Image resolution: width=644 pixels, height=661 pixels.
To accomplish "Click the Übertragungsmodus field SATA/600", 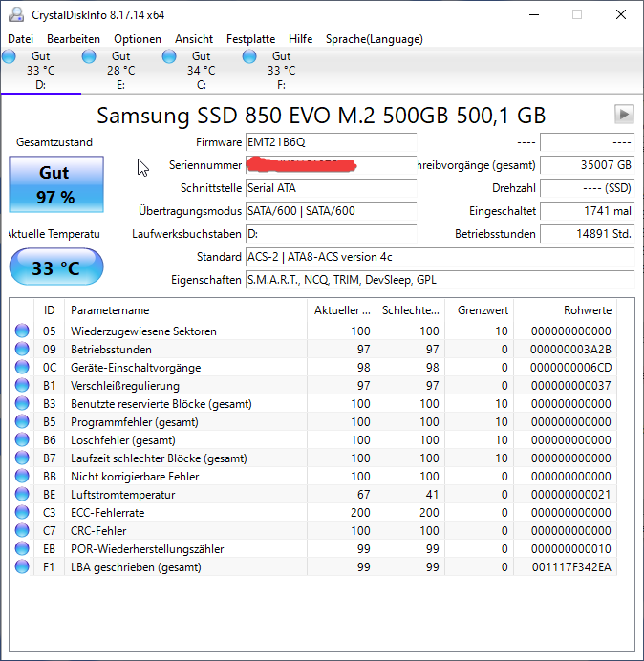I will tap(331, 211).
